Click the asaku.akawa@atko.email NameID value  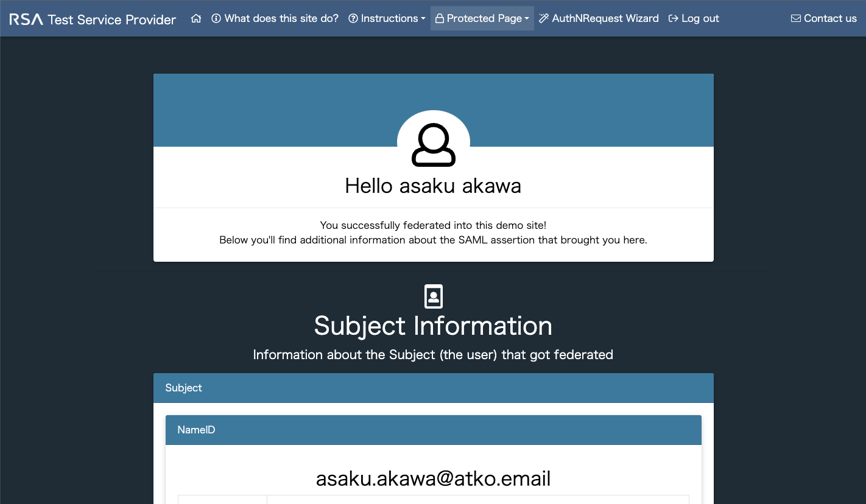433,478
